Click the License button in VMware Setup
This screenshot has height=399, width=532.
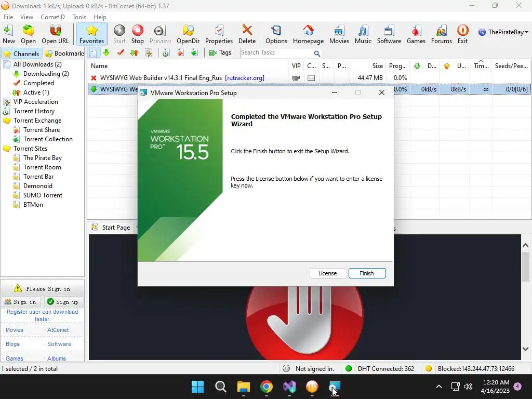(x=328, y=273)
